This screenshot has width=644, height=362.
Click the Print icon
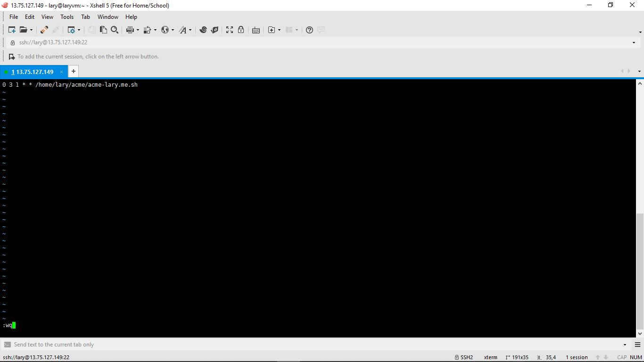pyautogui.click(x=130, y=30)
